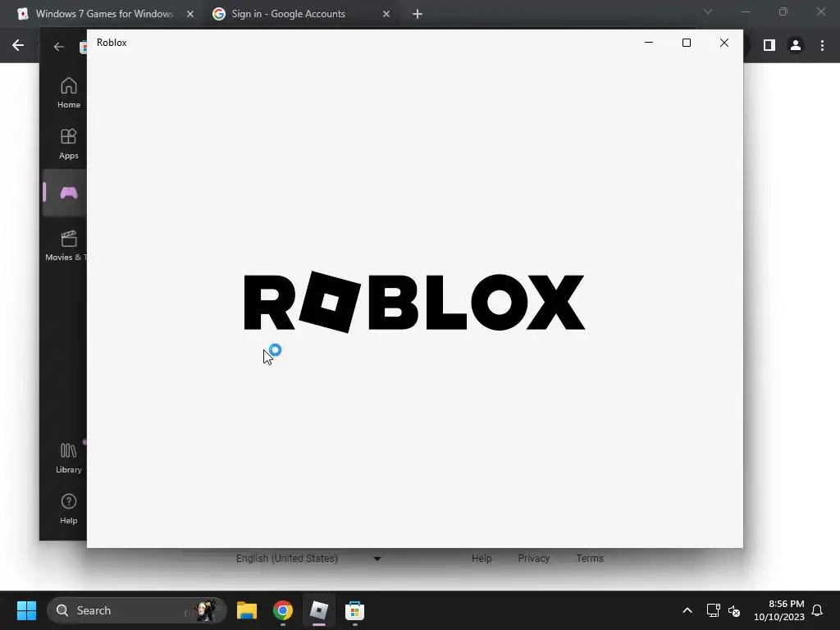The width and height of the screenshot is (840, 630).
Task: Open Chrome from taskbar
Action: pos(283,610)
